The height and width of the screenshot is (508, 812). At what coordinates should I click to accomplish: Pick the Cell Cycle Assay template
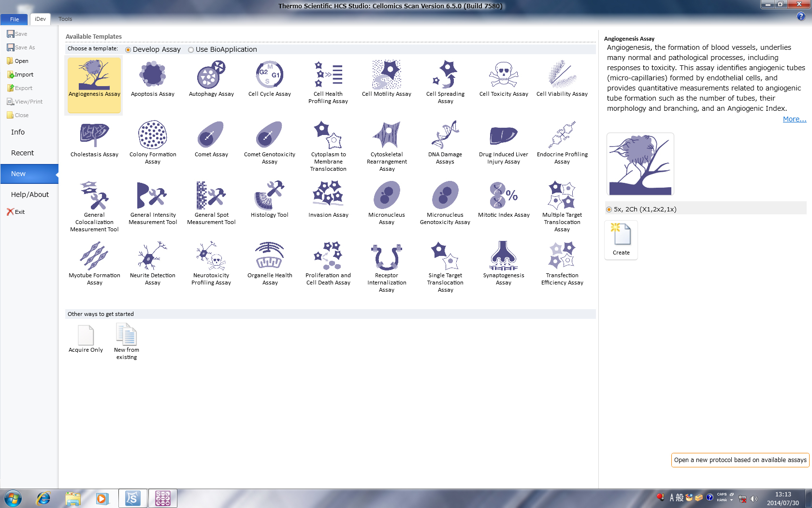click(x=270, y=79)
